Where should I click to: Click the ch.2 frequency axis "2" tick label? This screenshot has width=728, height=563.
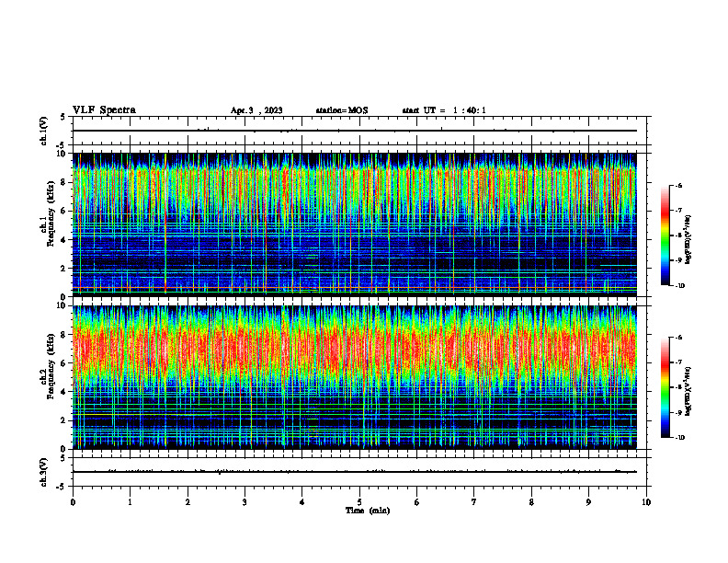(64, 420)
